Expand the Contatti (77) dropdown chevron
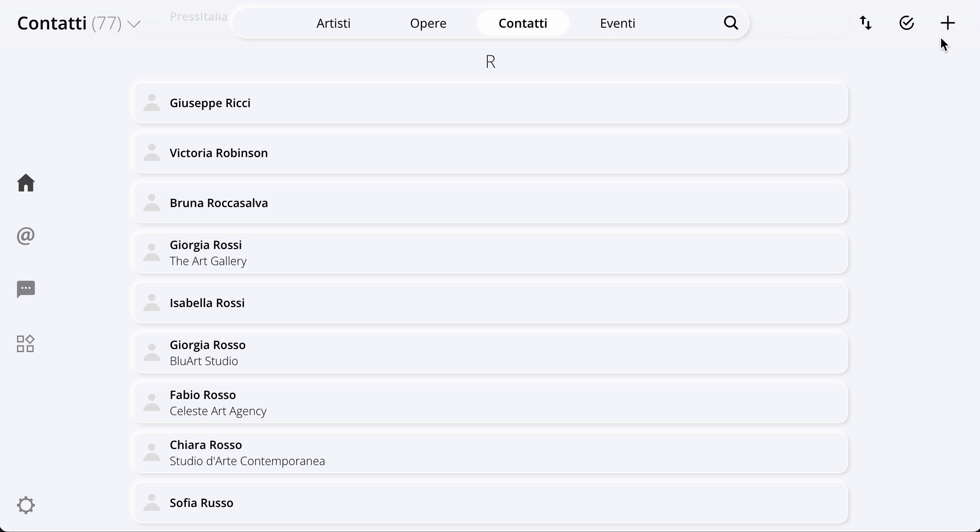The height and width of the screenshot is (532, 980). (x=134, y=24)
